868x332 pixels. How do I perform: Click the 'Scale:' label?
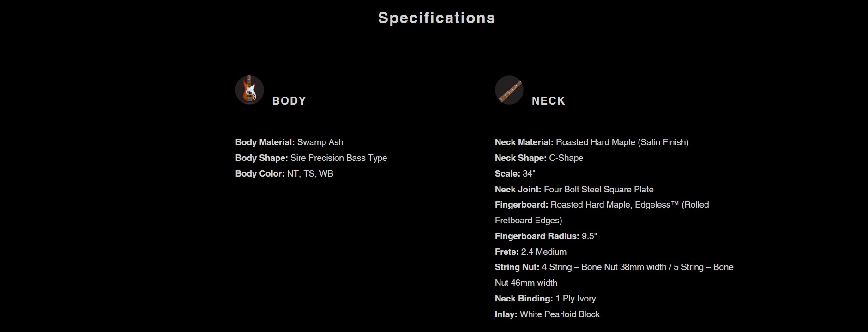[507, 174]
